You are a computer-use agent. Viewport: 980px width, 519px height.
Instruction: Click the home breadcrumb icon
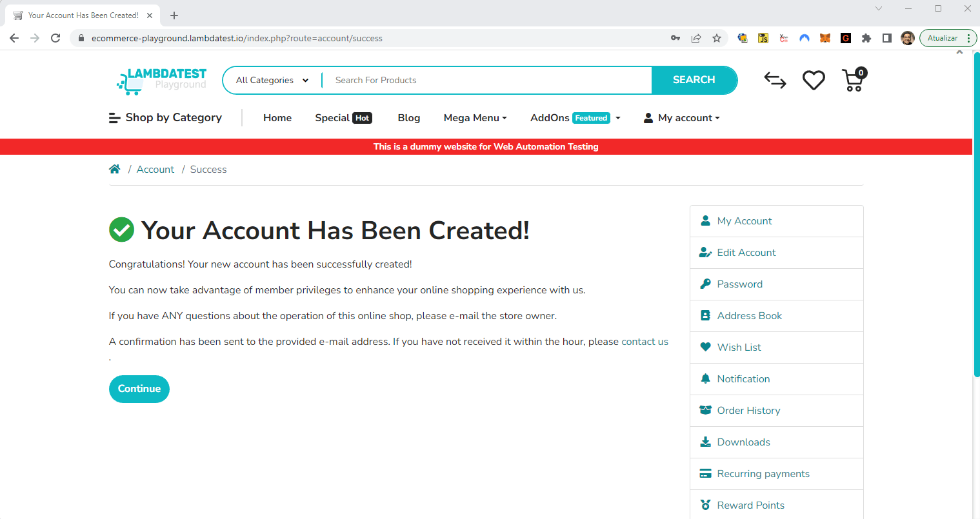tap(114, 168)
